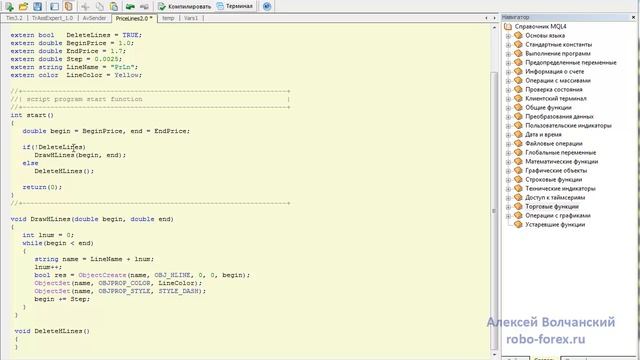This screenshot has width=640, height=360.
Task: Open the Терминал toolbar button
Action: (x=235, y=6)
